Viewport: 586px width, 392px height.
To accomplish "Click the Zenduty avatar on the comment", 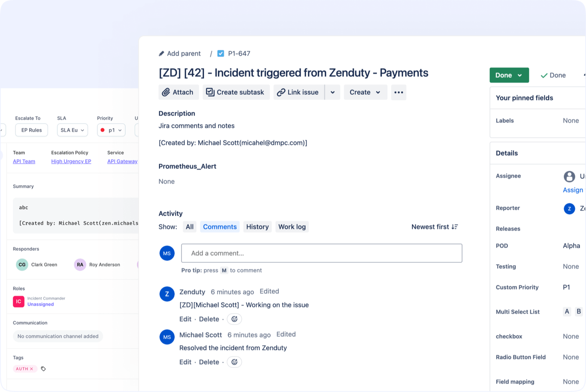I will point(167,294).
